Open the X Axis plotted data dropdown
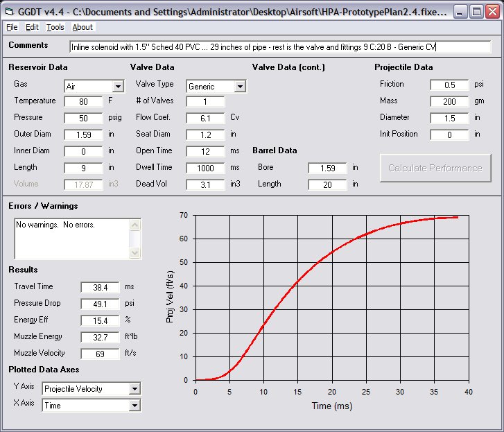 point(134,406)
